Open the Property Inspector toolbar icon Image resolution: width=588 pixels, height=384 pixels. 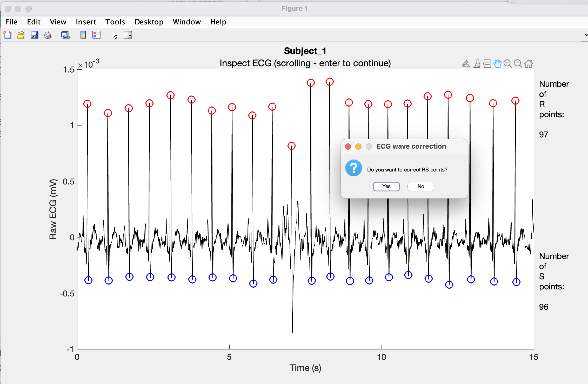pos(128,35)
